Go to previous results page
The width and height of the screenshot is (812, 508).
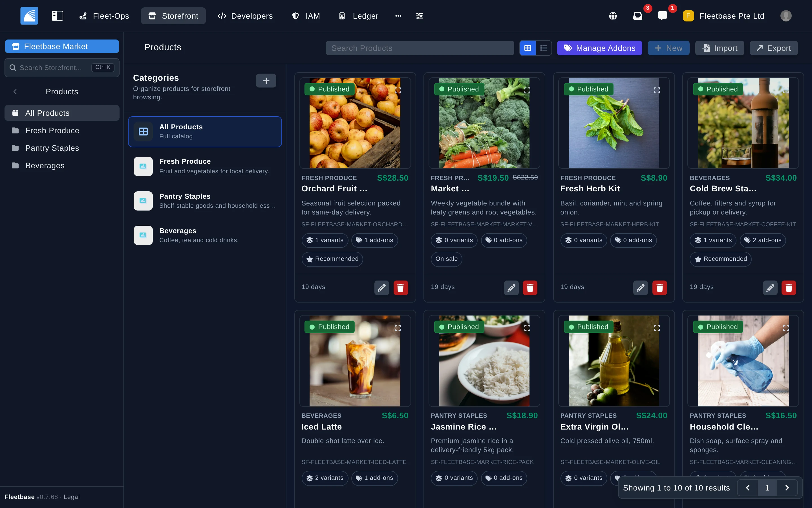pyautogui.click(x=748, y=487)
